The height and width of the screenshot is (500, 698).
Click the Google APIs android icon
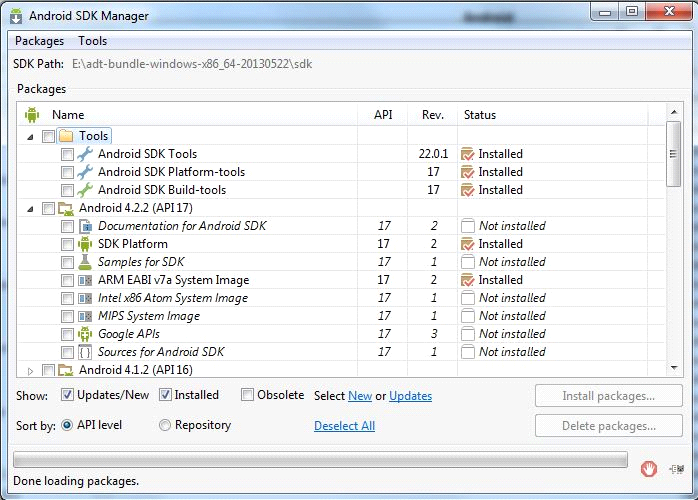pyautogui.click(x=85, y=334)
